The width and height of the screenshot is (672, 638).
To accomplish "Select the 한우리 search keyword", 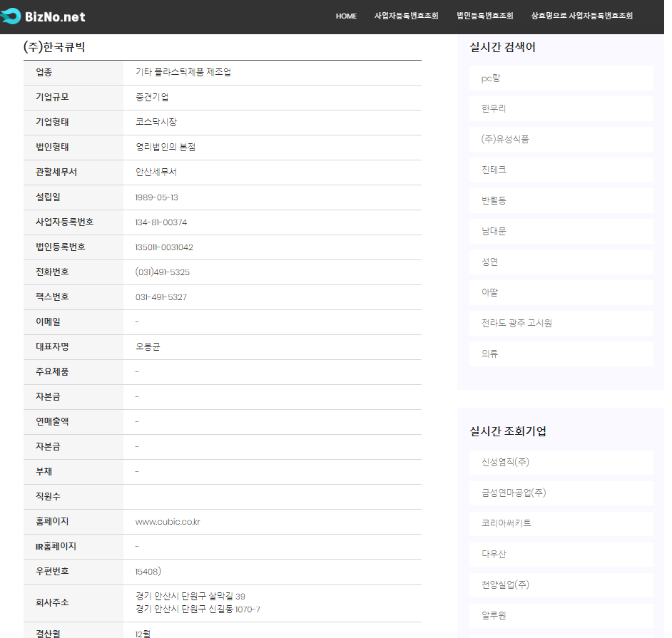I will [x=561, y=109].
